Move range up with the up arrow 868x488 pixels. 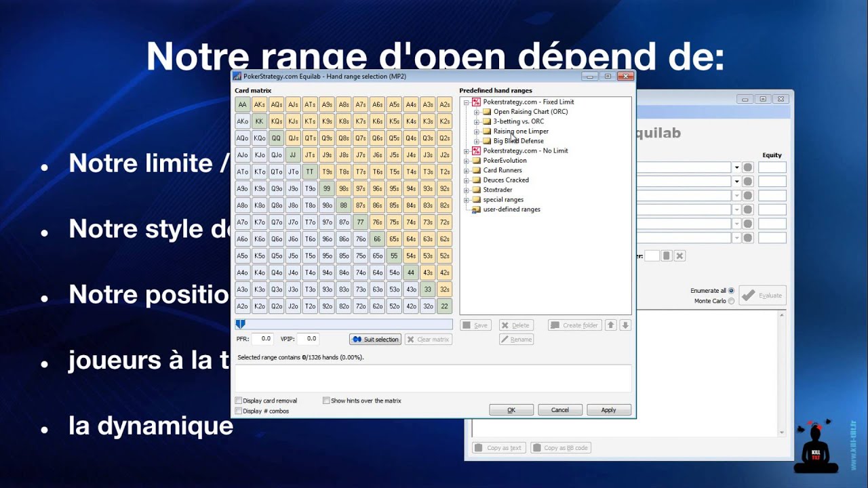611,325
